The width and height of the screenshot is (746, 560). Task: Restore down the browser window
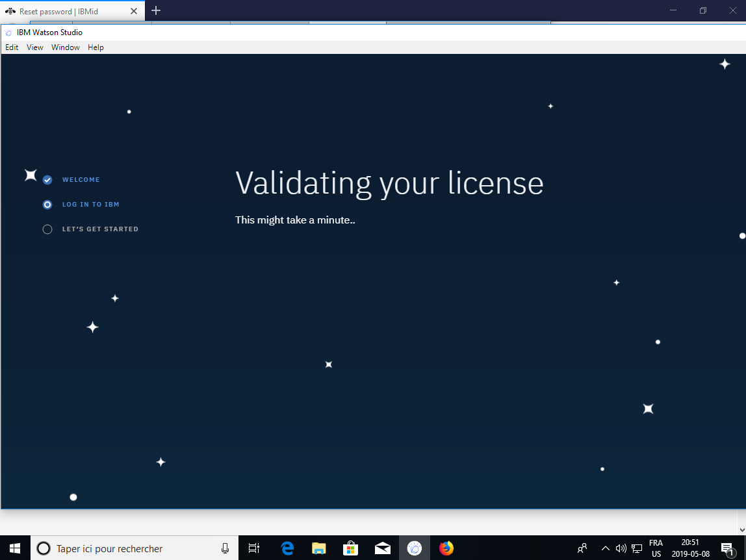click(702, 10)
